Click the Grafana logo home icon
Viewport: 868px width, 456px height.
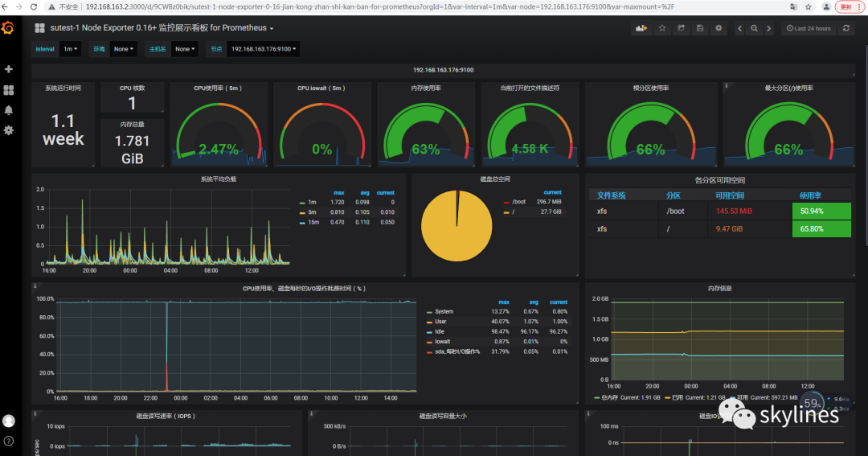(8, 28)
